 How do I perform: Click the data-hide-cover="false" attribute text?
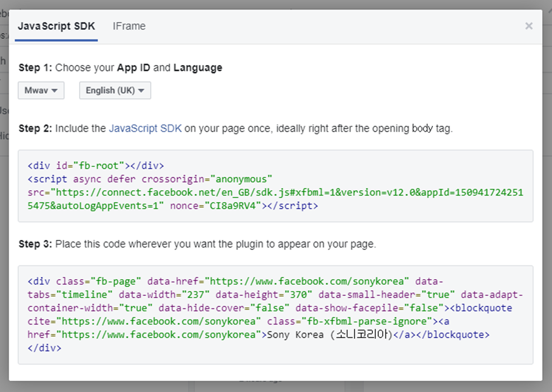coord(224,308)
